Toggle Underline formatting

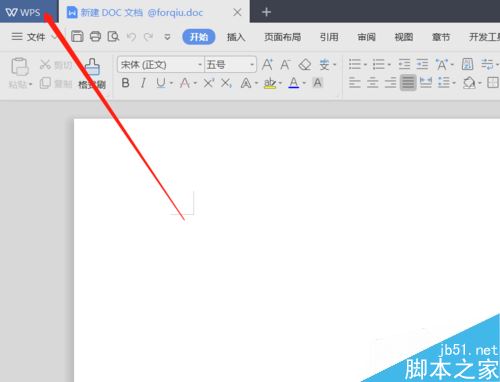point(161,83)
